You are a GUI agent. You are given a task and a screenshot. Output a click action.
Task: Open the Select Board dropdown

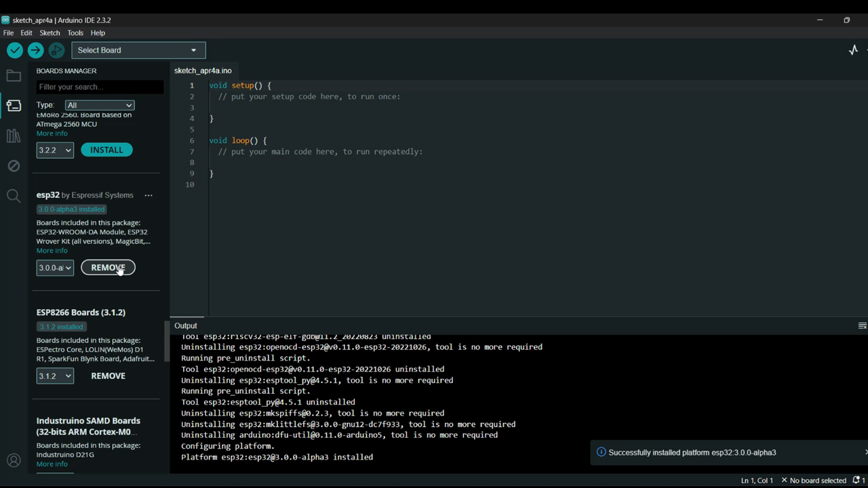point(138,50)
